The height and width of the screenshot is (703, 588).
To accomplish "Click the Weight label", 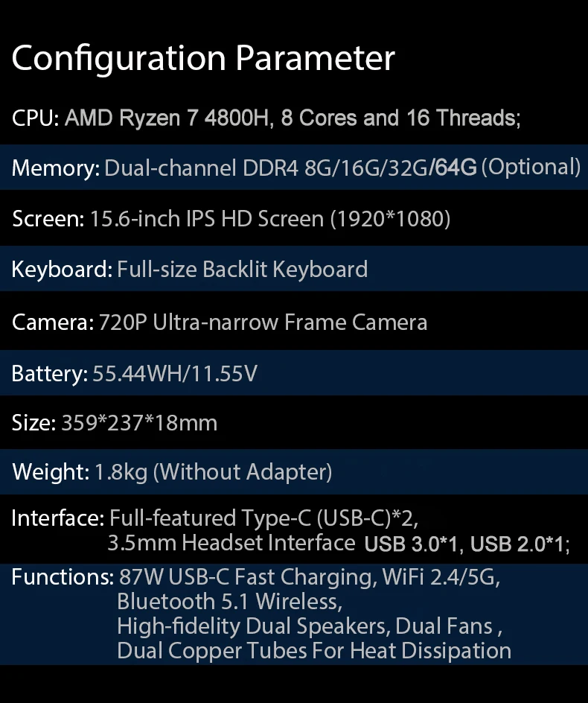I will pos(51,472).
